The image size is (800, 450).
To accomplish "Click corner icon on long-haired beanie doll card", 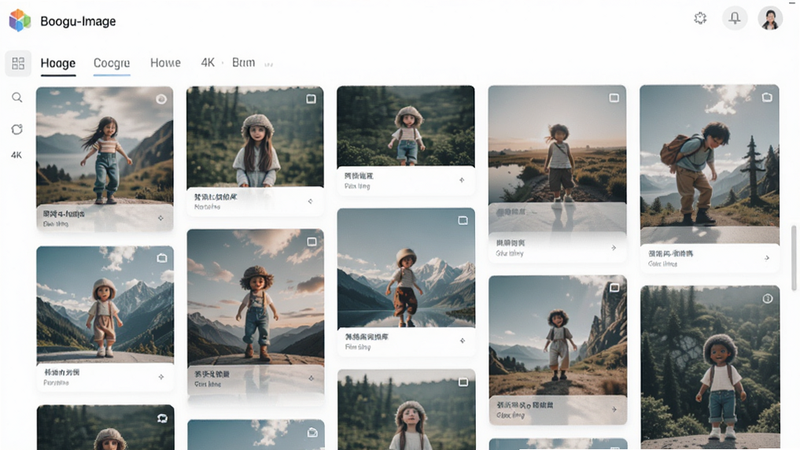I will click(x=311, y=99).
